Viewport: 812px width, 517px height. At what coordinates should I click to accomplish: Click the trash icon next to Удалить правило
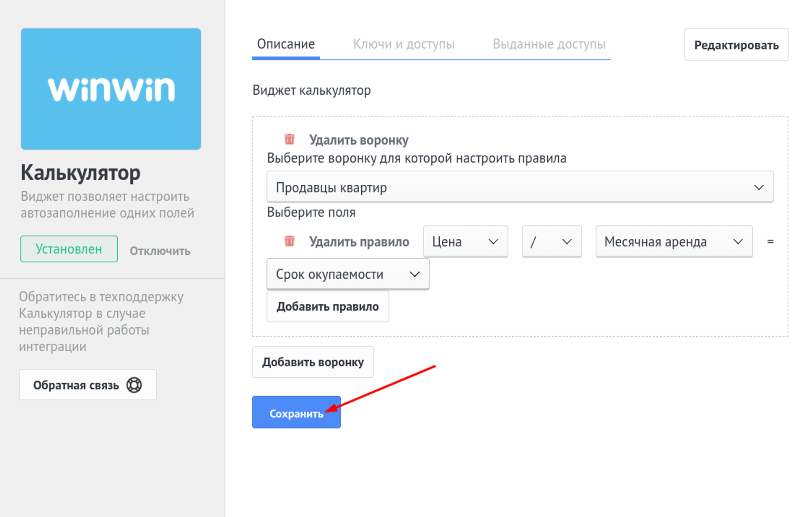[289, 241]
